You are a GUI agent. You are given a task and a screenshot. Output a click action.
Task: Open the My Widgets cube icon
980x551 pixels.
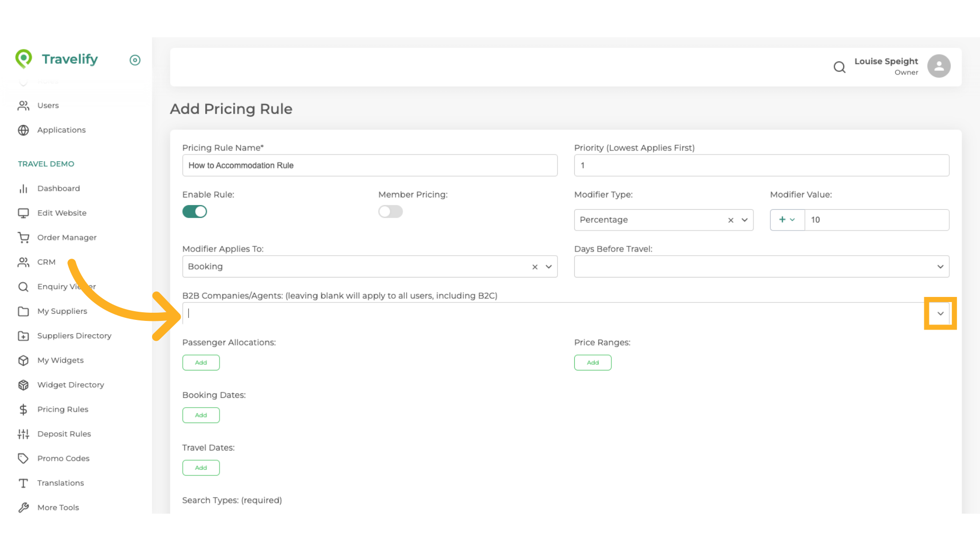[x=23, y=361]
